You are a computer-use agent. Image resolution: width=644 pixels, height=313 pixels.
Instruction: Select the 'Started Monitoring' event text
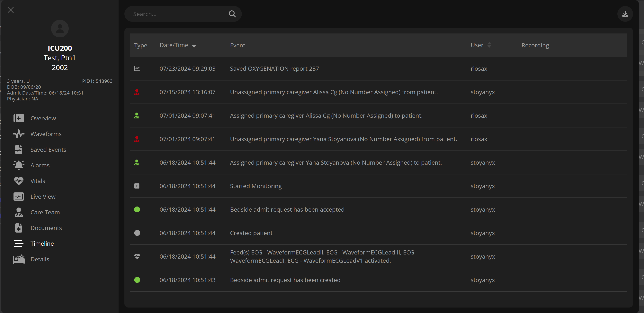point(256,186)
